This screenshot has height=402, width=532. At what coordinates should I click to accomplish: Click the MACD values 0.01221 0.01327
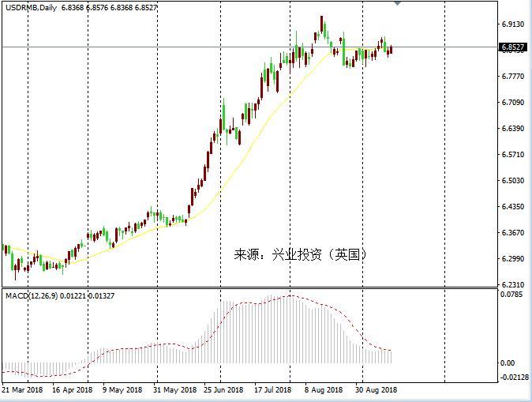pyautogui.click(x=87, y=295)
